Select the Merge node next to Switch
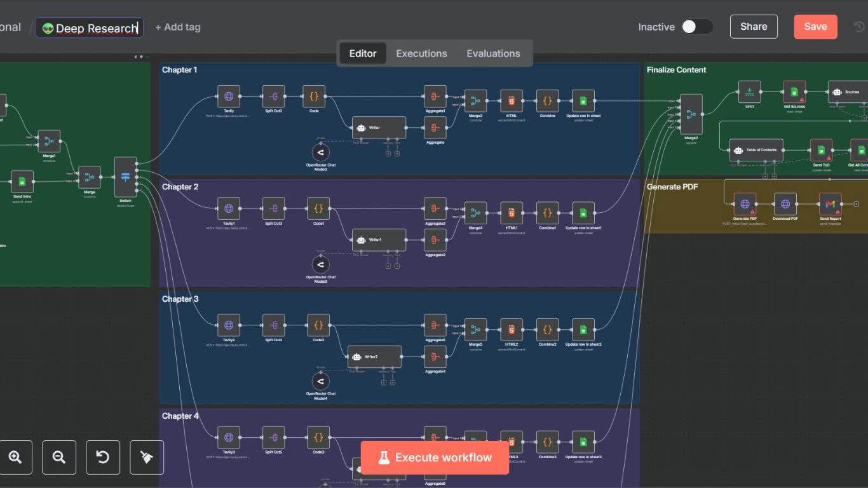 tap(90, 177)
